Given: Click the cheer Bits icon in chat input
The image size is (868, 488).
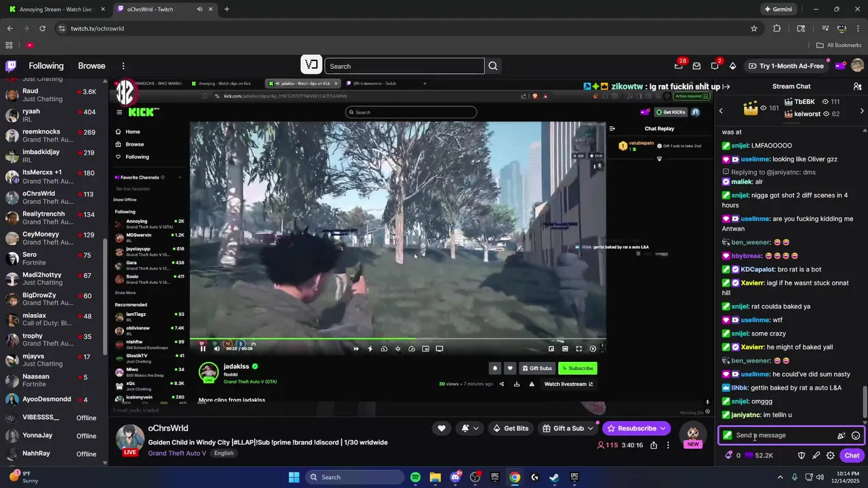Looking at the screenshot, I should (x=842, y=436).
